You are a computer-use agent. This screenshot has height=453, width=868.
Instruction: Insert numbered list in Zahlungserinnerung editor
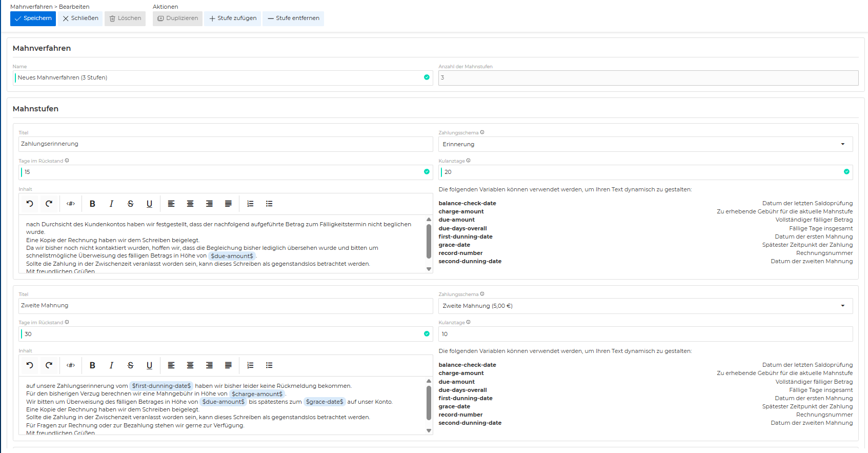[250, 204]
